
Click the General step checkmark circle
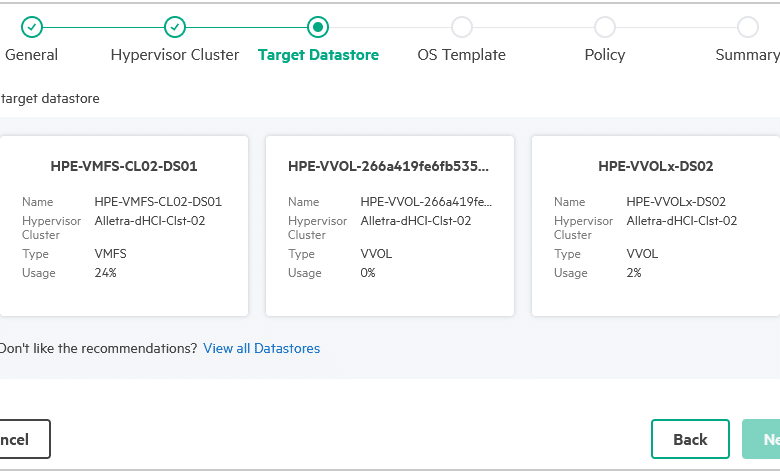coord(32,27)
